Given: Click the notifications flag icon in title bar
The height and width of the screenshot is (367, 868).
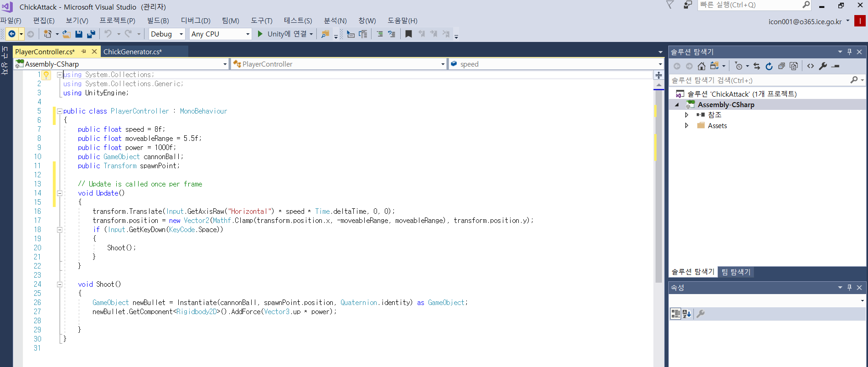Looking at the screenshot, I should (670, 5).
